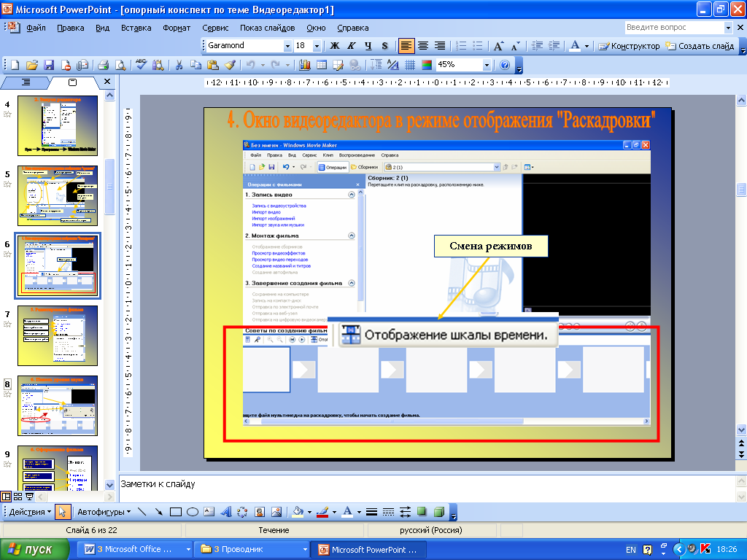The width and height of the screenshot is (747, 560).
Task: Toggle the Select Objects pointer tool
Action: 63,512
